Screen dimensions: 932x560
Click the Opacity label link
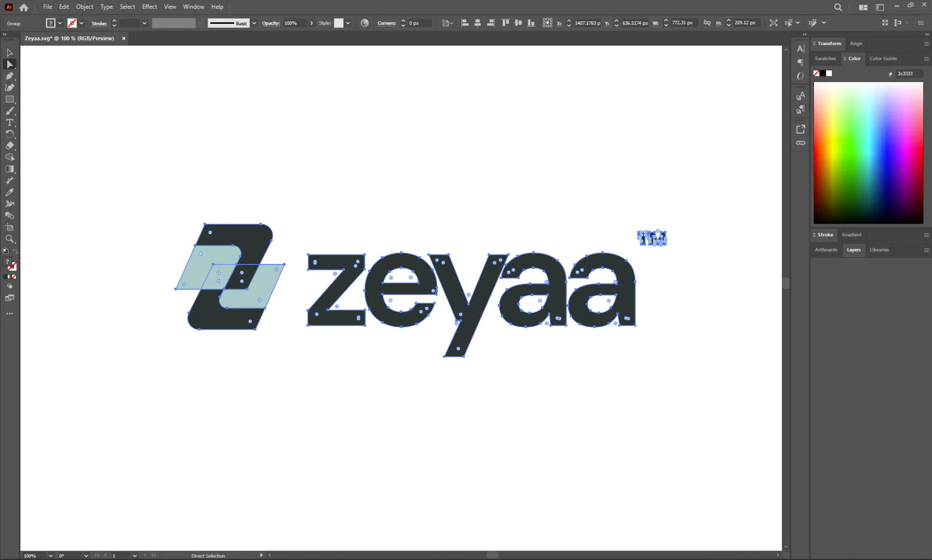coord(270,23)
